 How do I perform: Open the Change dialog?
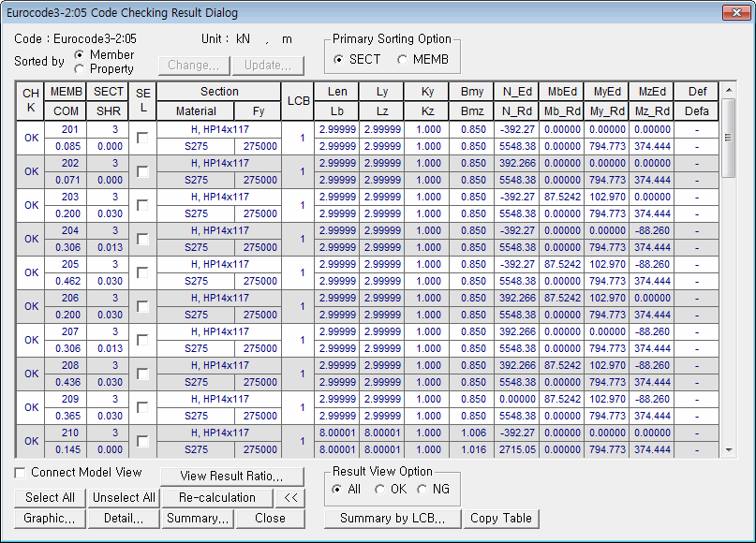pos(194,66)
